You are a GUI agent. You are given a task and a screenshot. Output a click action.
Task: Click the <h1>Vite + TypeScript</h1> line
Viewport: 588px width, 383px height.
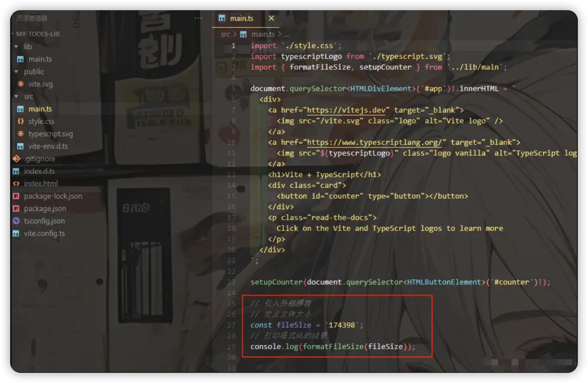[324, 175]
